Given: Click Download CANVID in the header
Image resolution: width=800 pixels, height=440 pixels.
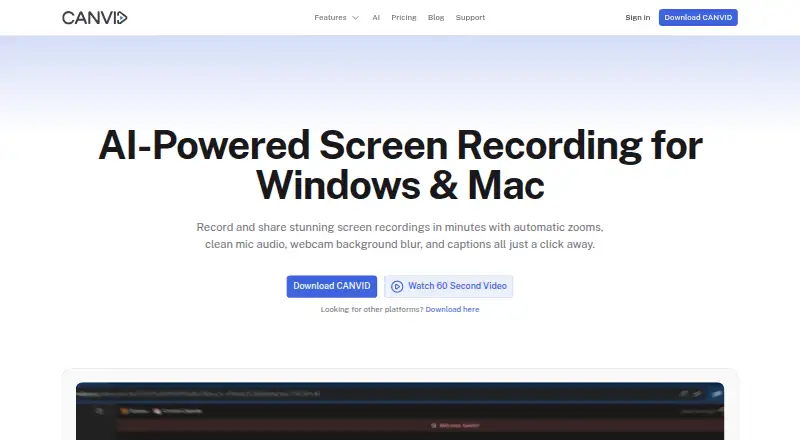Looking at the screenshot, I should click(698, 17).
